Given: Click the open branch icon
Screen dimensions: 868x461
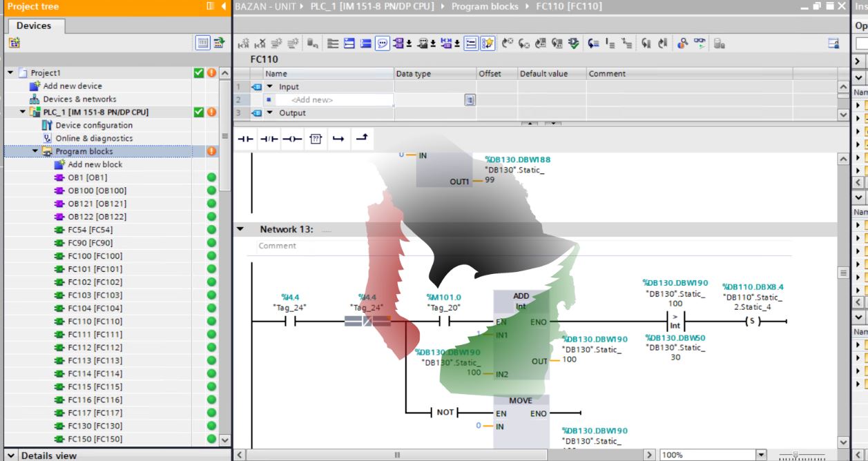Looking at the screenshot, I should [x=338, y=139].
